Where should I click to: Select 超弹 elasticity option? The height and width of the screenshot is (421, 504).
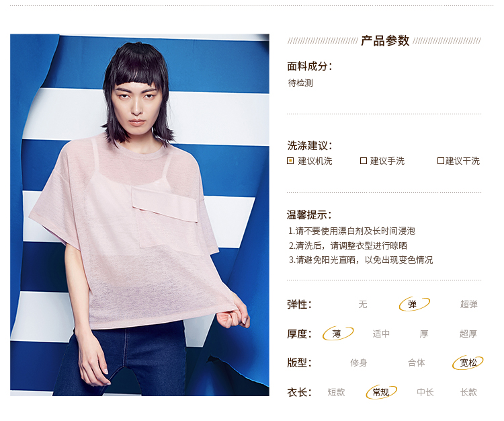tap(468, 304)
